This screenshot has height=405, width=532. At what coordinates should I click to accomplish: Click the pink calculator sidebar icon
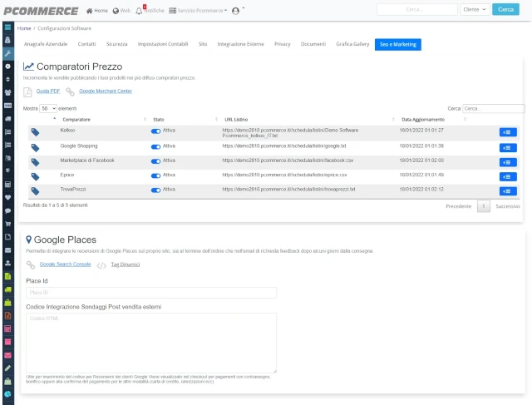coord(7,328)
